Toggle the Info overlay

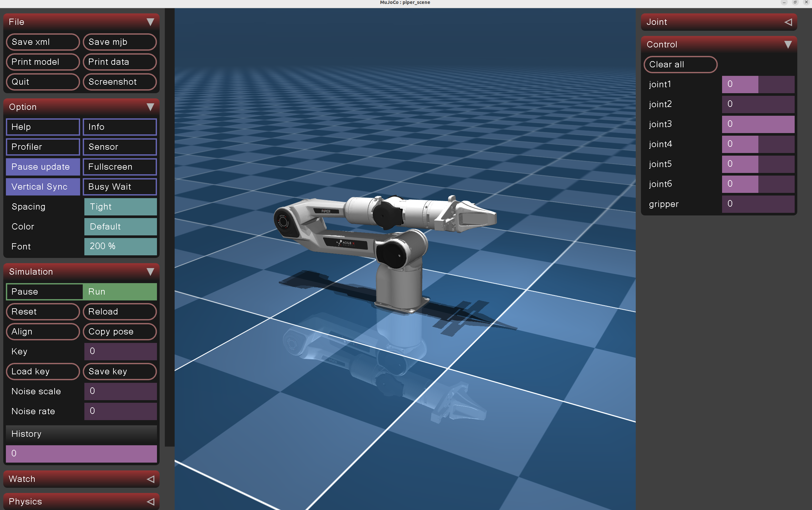(120, 127)
